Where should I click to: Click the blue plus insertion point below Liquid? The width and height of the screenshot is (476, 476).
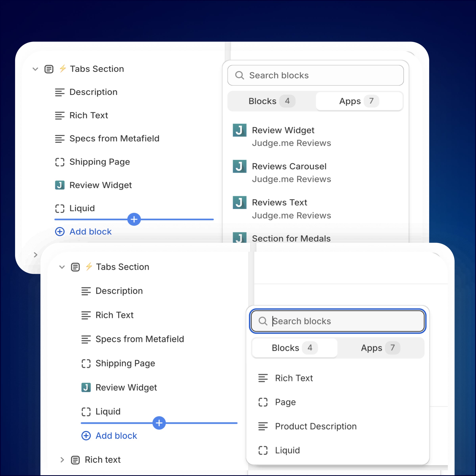click(134, 219)
